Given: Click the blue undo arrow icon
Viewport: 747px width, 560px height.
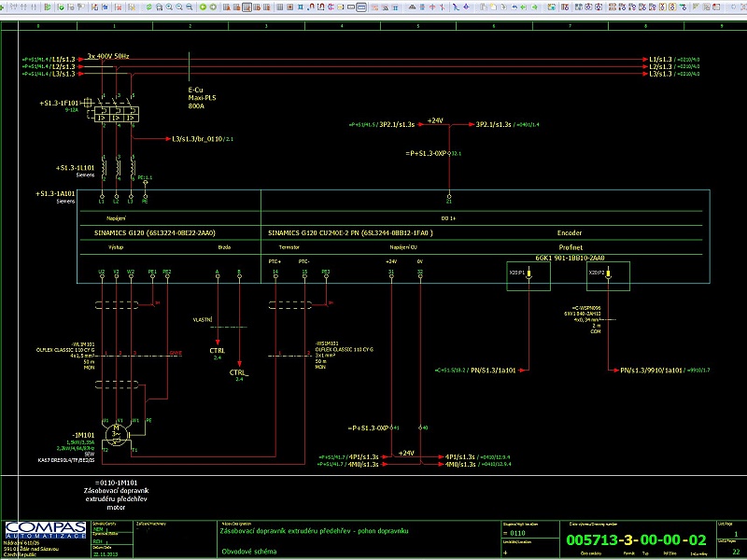Looking at the screenshot, I should click(514, 7).
